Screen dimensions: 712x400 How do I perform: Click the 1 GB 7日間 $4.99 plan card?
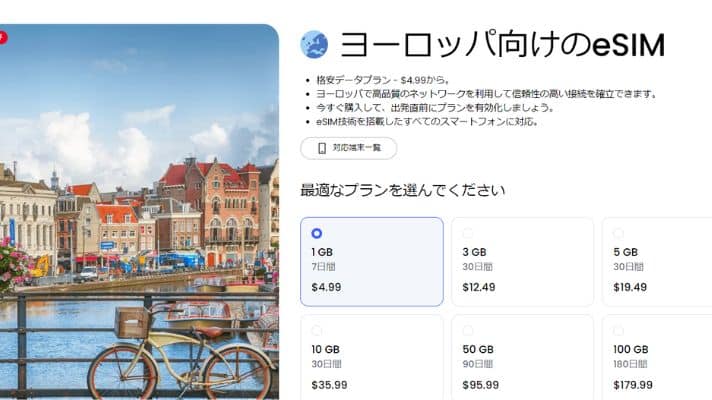372,262
